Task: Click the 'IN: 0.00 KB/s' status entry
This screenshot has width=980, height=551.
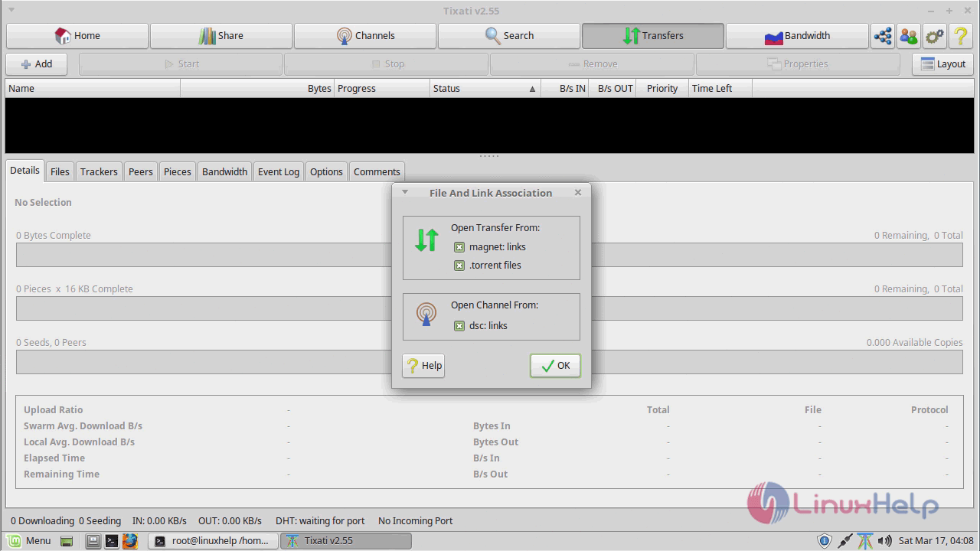Action: [159, 521]
